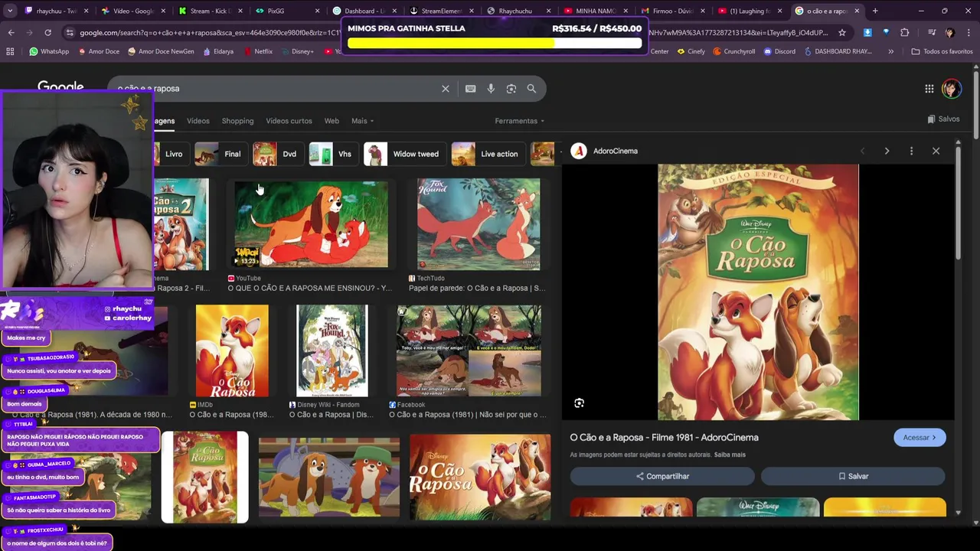Click Lens search icon on the poster

(580, 403)
